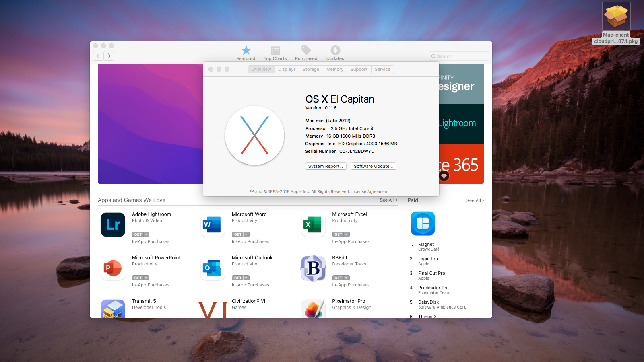Viewport: 644px width, 362px height.
Task: Click the Transmit 5 truck icon
Action: pyautogui.click(x=113, y=309)
